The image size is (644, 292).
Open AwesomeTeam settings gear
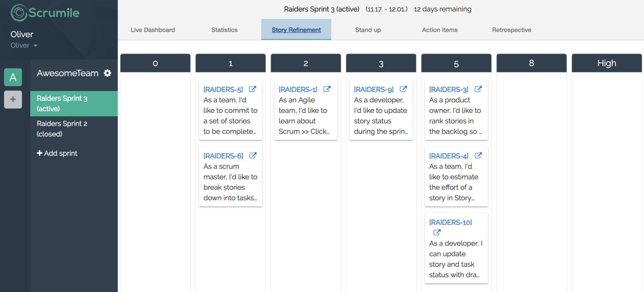[107, 73]
